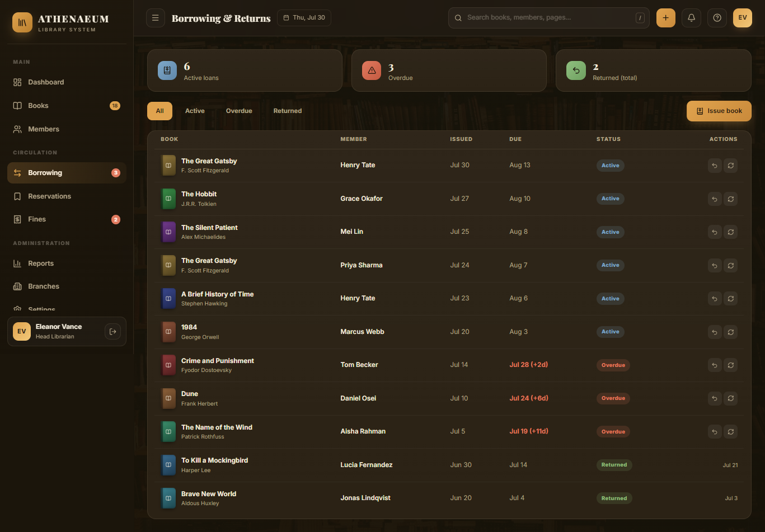Click the return icon for The Hobbit
This screenshot has height=532, width=765.
click(x=715, y=199)
